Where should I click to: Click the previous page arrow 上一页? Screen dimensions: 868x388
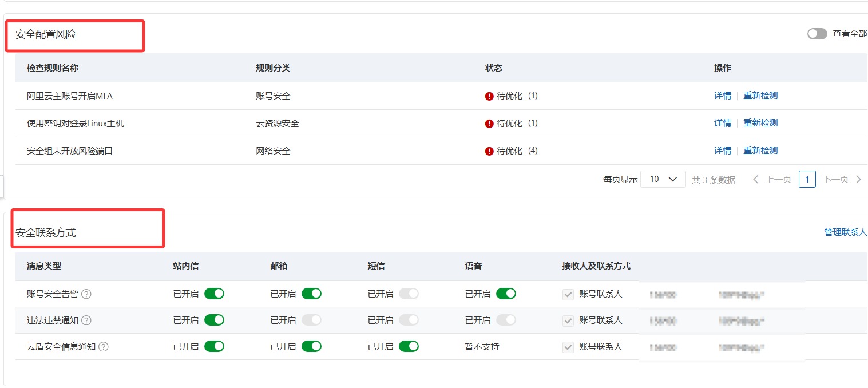[x=772, y=180]
